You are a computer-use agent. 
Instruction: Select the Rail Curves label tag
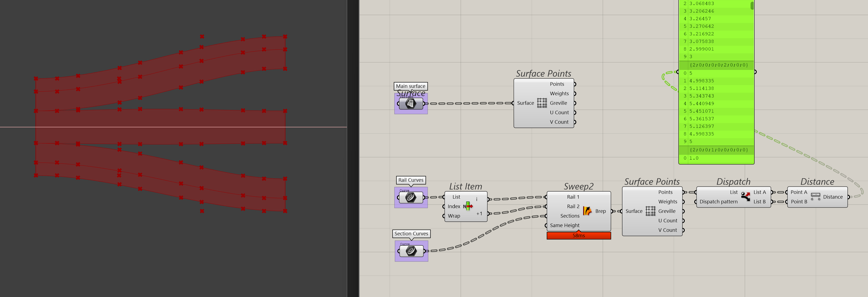pyautogui.click(x=411, y=180)
